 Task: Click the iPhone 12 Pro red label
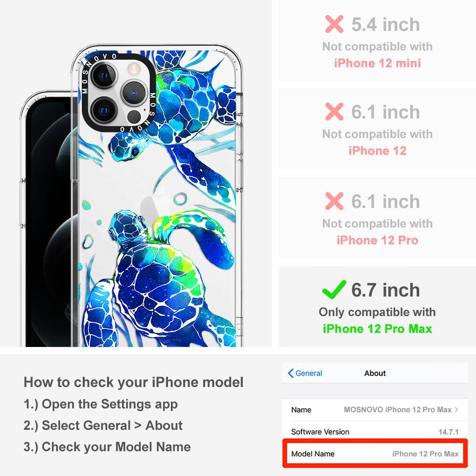click(377, 240)
